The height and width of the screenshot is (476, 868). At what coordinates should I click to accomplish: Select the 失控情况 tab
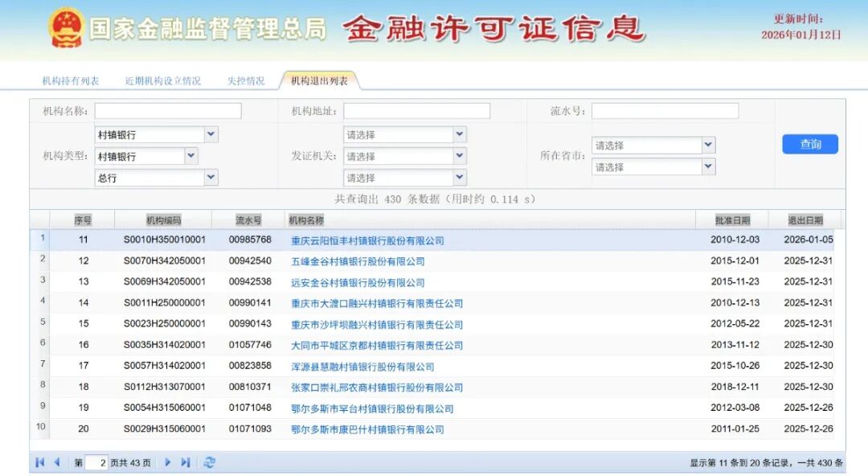coord(245,80)
